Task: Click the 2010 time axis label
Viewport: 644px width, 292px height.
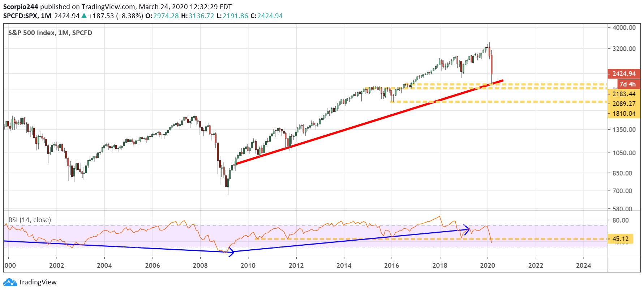Action: pyautogui.click(x=248, y=266)
